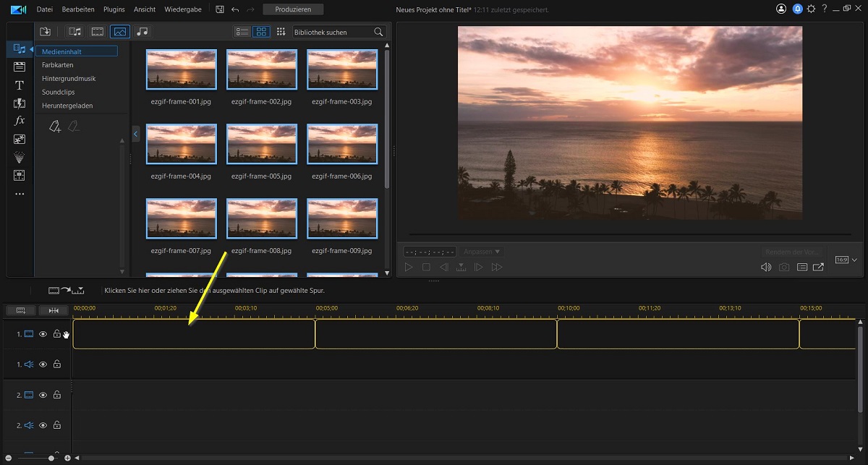Open the Title room (T icon)

click(x=20, y=85)
